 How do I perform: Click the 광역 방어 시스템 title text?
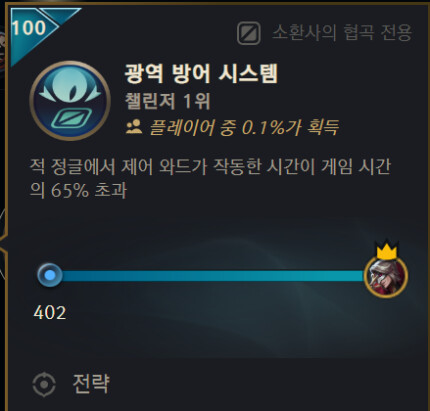pyautogui.click(x=201, y=73)
